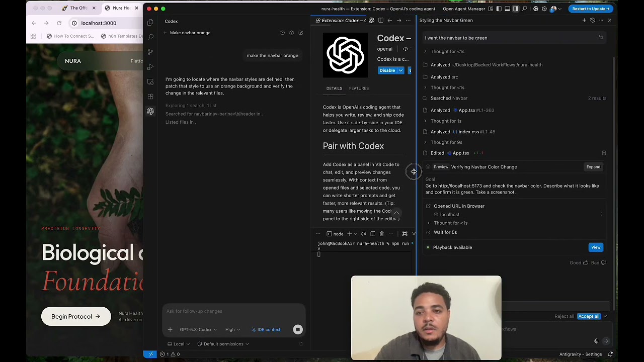
Task: Start new conversation in agent panel
Action: [x=584, y=21]
